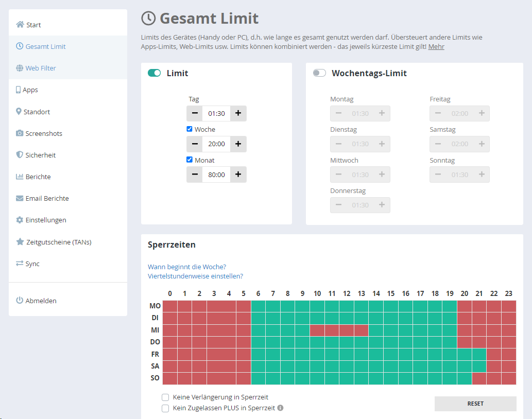Click the Screenshots camera icon
532x419 pixels.
click(20, 133)
